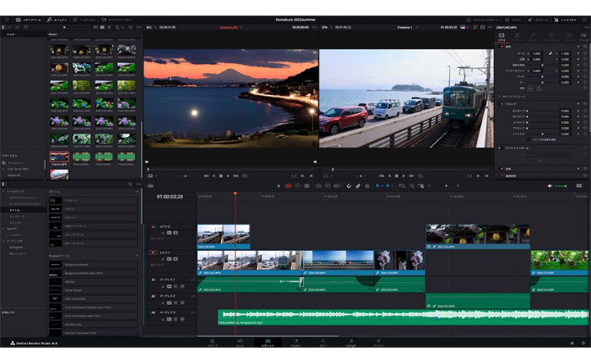
Task: Toggle the Cropping section enable dot
Action: point(502,104)
